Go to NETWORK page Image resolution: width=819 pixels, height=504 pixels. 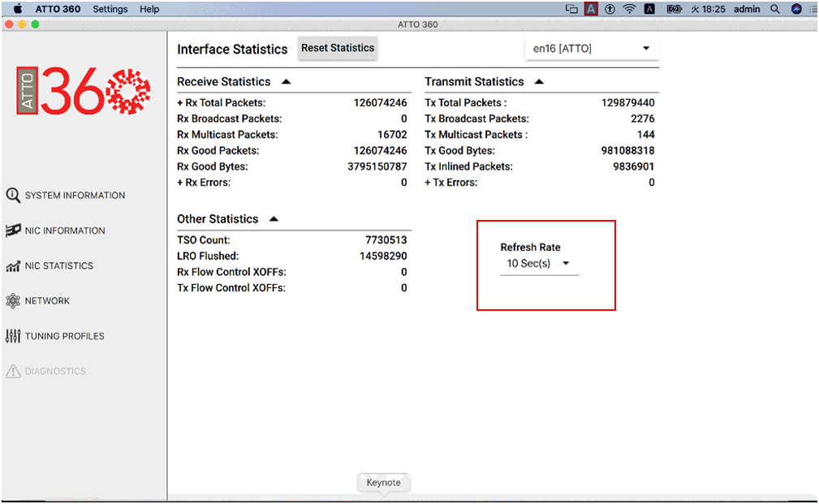click(x=47, y=301)
